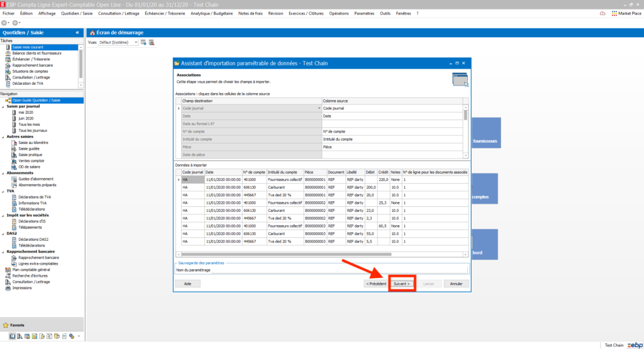
Task: Open the Affichage menu
Action: (x=47, y=14)
